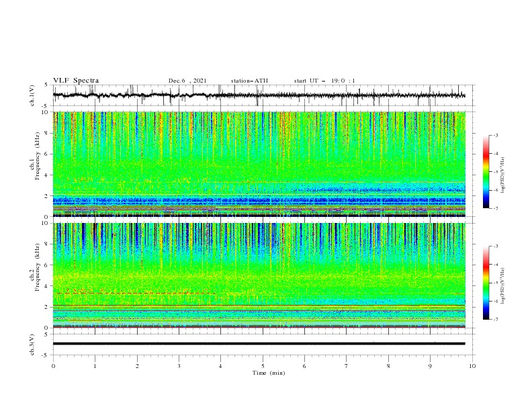
Task: Click the '-4' label on ch.2 colorbar
Action: (496, 265)
